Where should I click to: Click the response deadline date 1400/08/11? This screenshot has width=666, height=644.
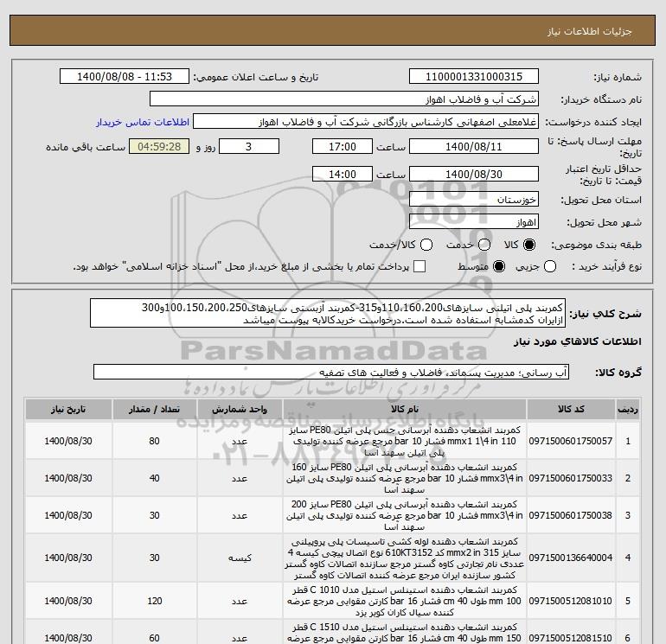click(474, 146)
